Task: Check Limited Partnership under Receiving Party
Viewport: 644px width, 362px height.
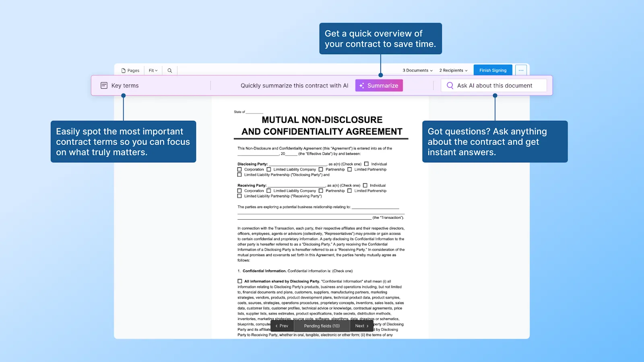Action: pos(350,191)
